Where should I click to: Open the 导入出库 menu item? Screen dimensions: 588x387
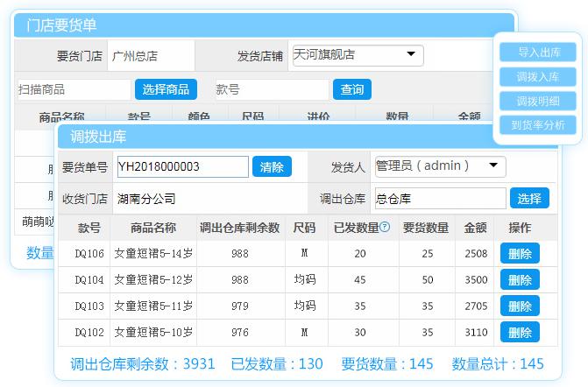pyautogui.click(x=538, y=52)
